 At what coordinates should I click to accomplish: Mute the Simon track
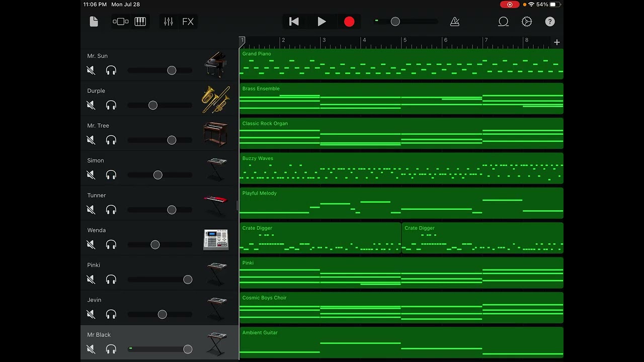click(91, 175)
